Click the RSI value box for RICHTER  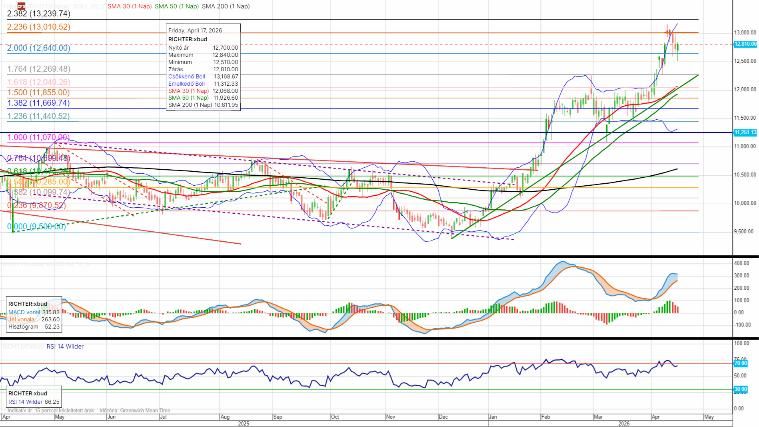tap(33, 399)
